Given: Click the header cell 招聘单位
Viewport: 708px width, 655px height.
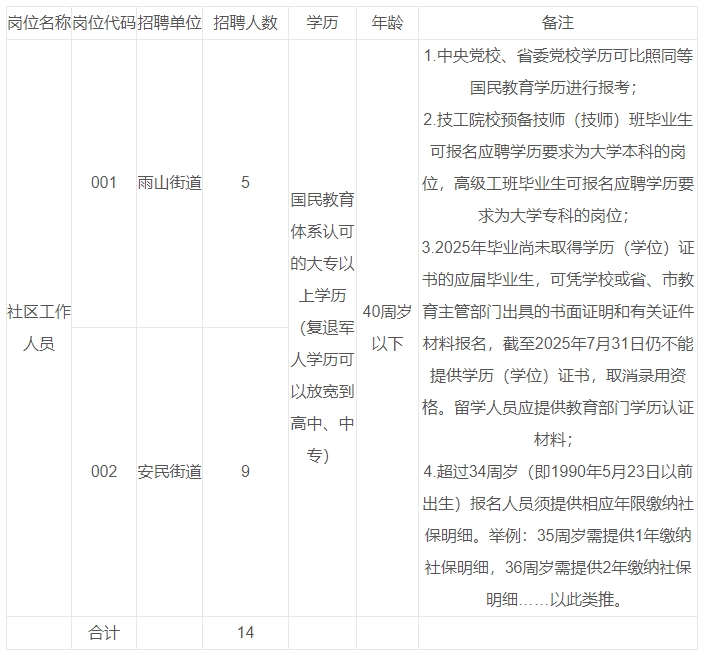Looking at the screenshot, I should click(169, 23).
